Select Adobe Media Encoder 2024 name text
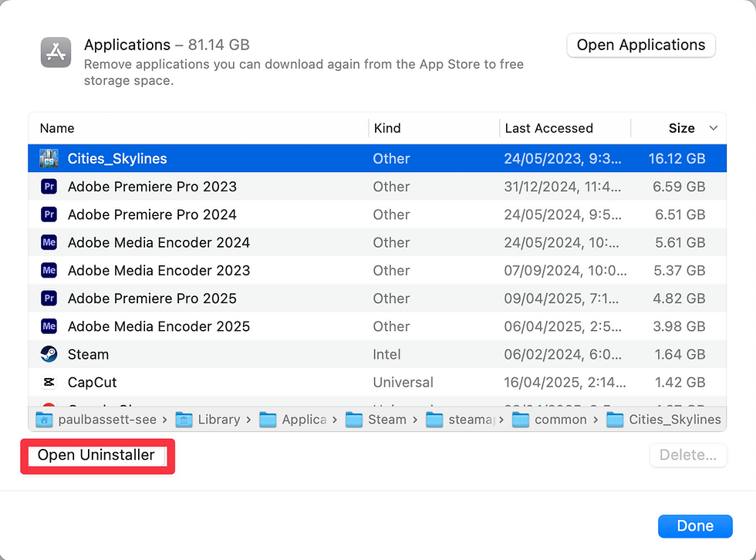 coord(159,242)
